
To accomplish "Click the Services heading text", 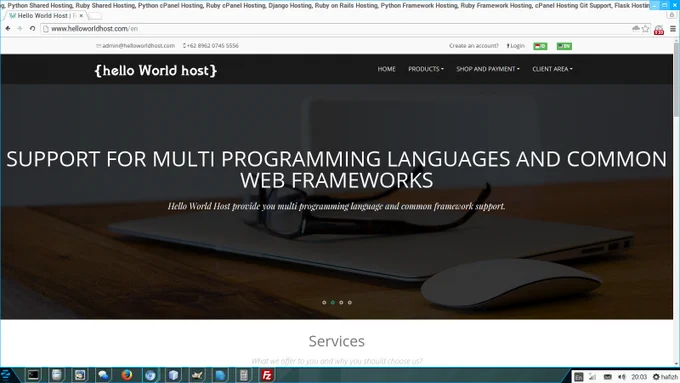I will (337, 341).
